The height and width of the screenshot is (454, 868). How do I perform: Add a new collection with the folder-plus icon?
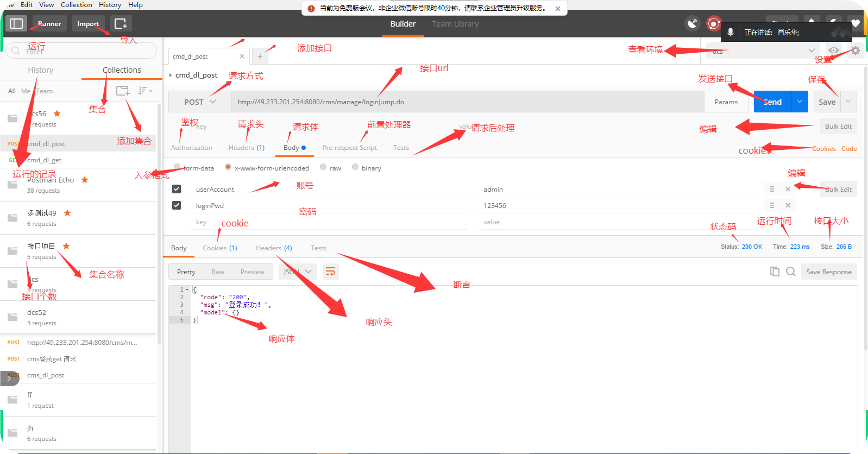(123, 91)
